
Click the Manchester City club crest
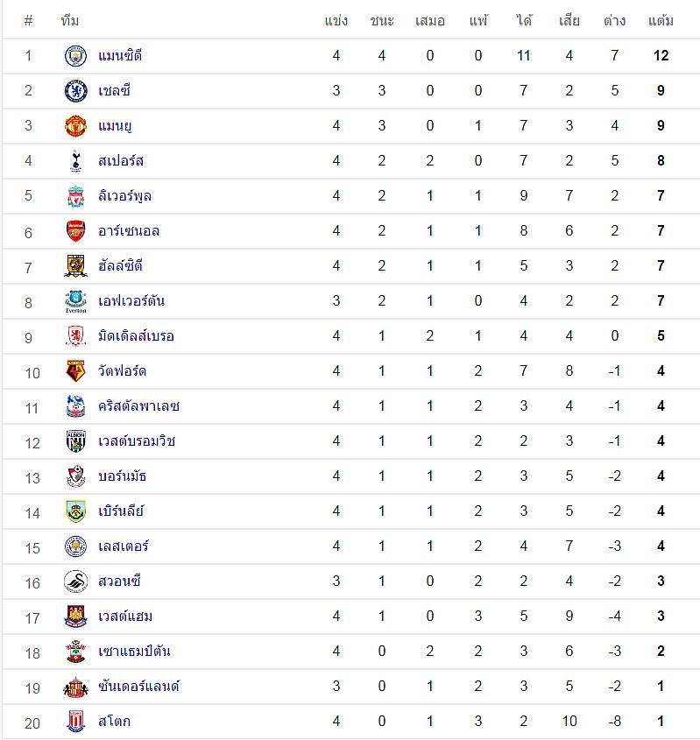75,56
